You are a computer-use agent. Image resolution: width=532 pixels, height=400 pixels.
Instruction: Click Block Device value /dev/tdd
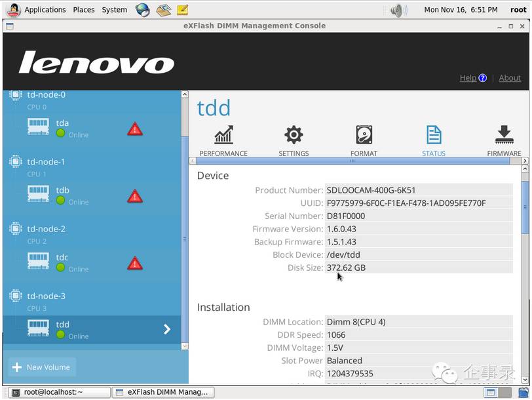pyautogui.click(x=343, y=255)
